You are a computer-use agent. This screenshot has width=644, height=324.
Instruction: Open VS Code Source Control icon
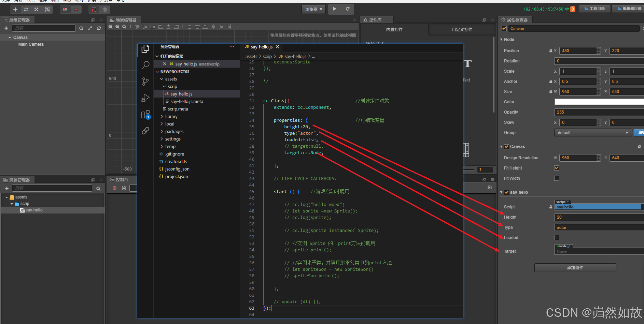point(145,81)
